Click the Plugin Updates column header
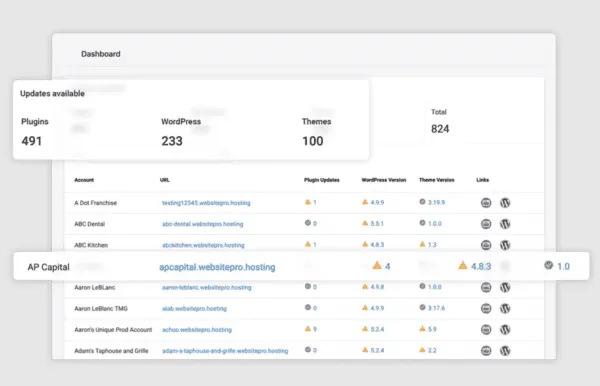This screenshot has width=600, height=386. [x=322, y=180]
